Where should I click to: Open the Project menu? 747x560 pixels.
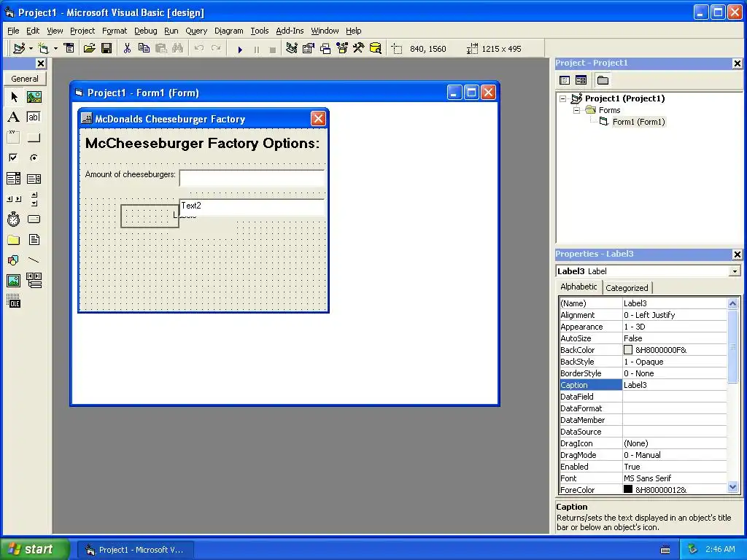(x=82, y=31)
